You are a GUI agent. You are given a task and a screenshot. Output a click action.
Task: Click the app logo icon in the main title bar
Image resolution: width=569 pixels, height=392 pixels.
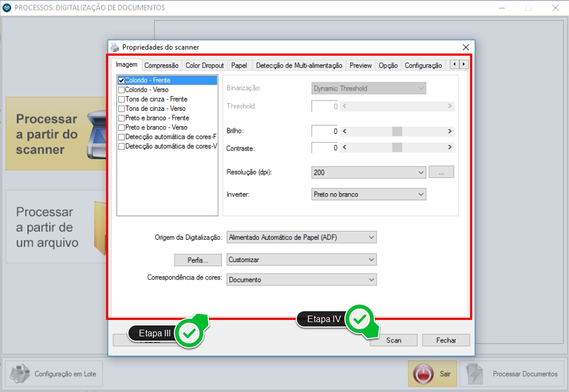[x=7, y=8]
